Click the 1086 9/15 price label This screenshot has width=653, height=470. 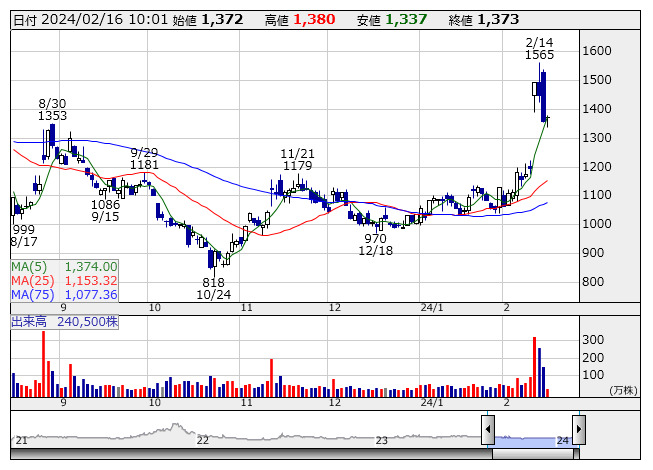point(105,211)
